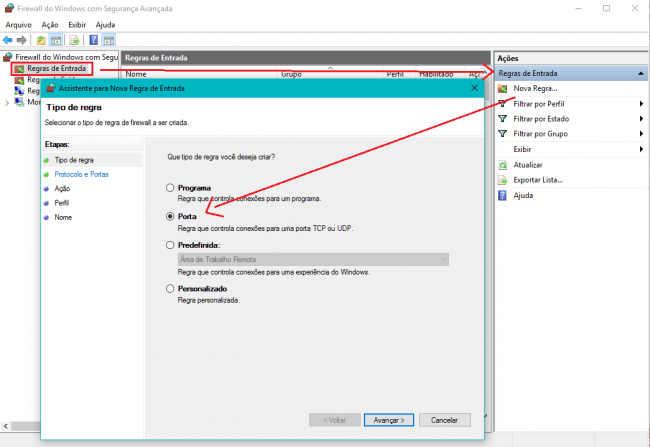Viewport: 650px width, 447px height.
Task: Select the Porta radio button
Action: (170, 216)
